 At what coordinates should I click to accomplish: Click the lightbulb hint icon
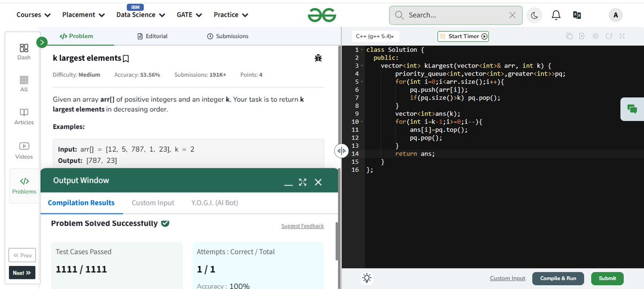pos(367,278)
